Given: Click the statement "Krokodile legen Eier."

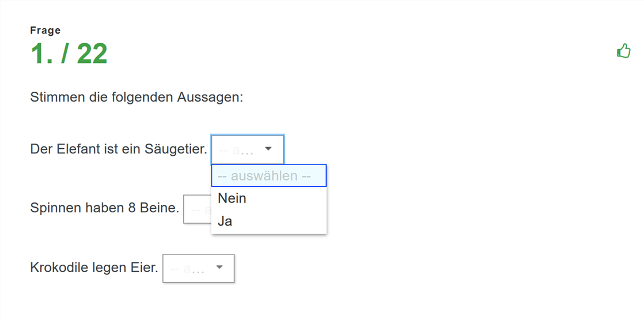Looking at the screenshot, I should [x=94, y=268].
